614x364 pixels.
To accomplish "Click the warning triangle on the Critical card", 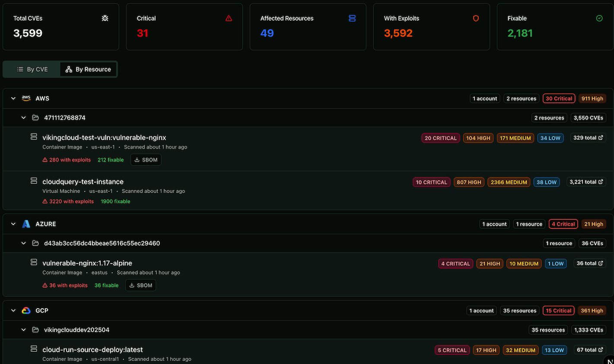I will coord(229,18).
